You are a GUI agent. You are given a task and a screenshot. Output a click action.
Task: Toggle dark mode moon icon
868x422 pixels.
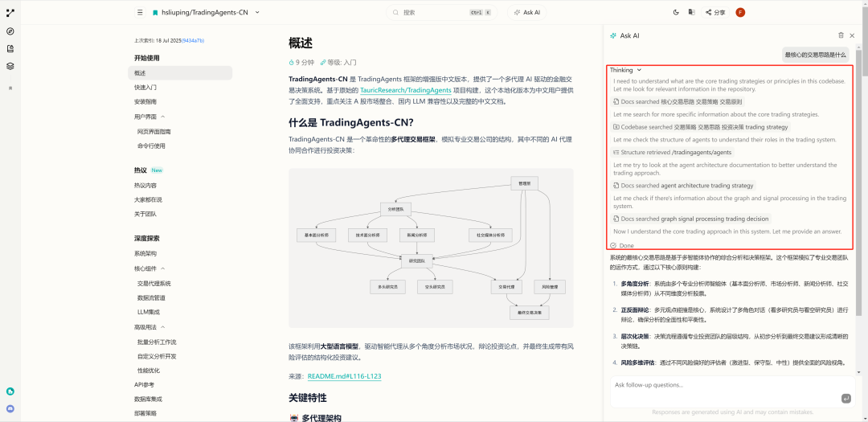[x=676, y=12]
